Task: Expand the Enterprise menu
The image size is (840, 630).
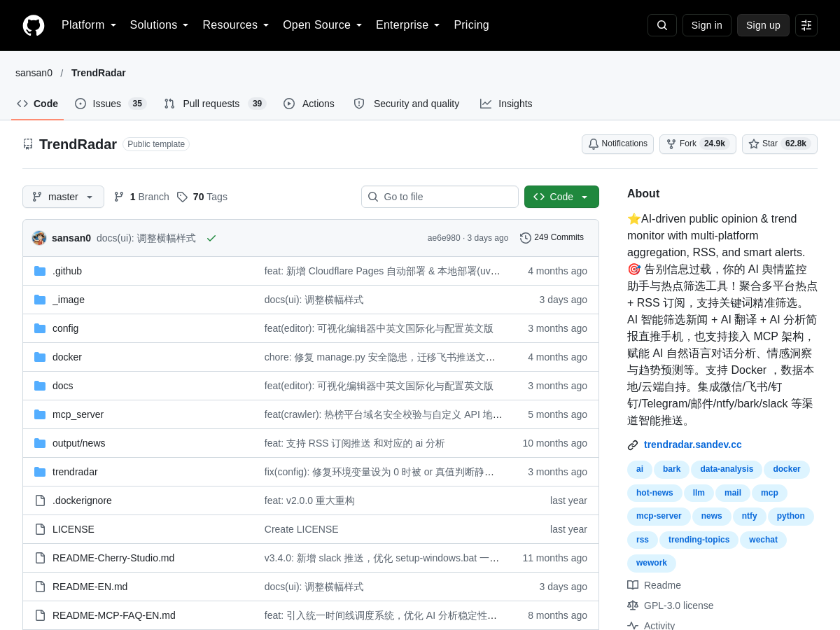Action: click(408, 25)
